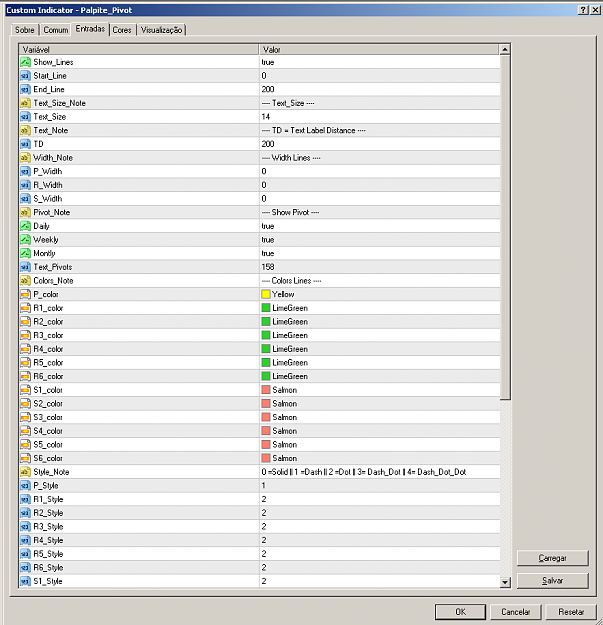Click the Valor column header
The width and height of the screenshot is (603, 625).
pyautogui.click(x=379, y=49)
